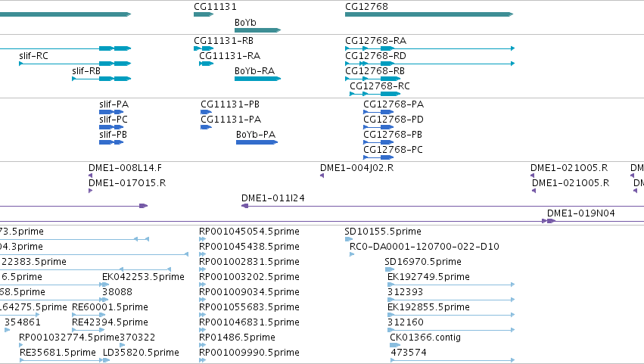644x364 pixels.
Task: Select the BoYb-PA protein bar
Action: [x=257, y=142]
